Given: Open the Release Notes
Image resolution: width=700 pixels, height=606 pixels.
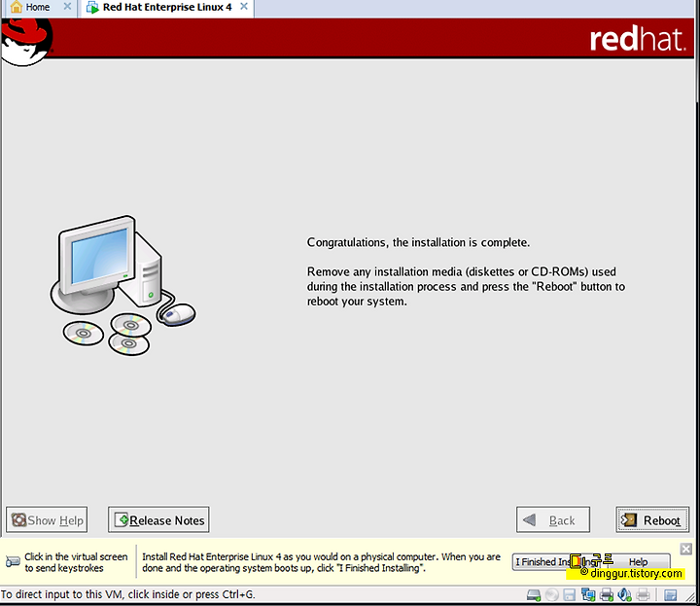Looking at the screenshot, I should (158, 519).
